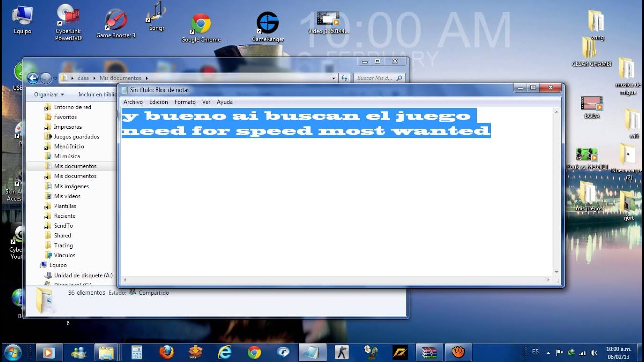This screenshot has width=644, height=362.
Task: Launch Internet Explorer from taskbar
Action: 224,352
